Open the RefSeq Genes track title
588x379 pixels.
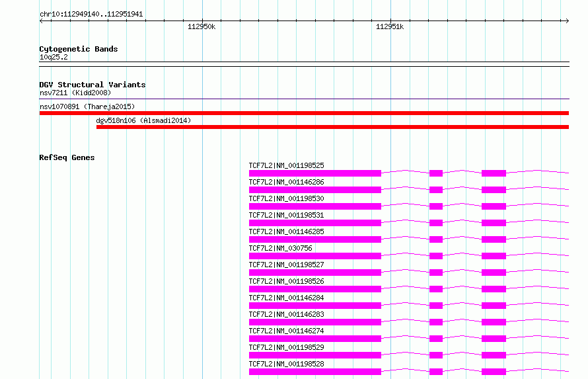coord(67,157)
